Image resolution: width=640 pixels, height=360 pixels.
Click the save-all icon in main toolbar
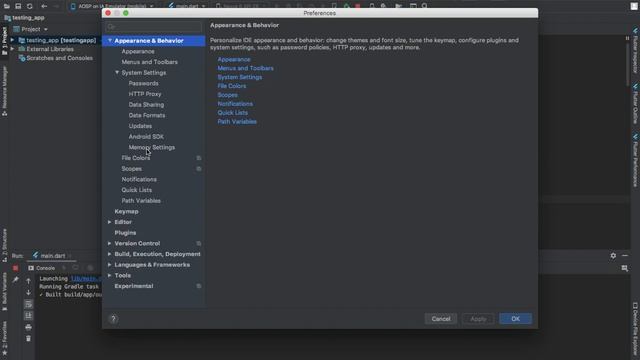18,6
